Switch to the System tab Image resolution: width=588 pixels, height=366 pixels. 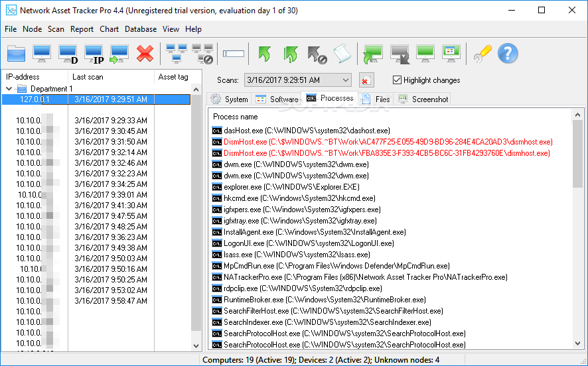[229, 99]
